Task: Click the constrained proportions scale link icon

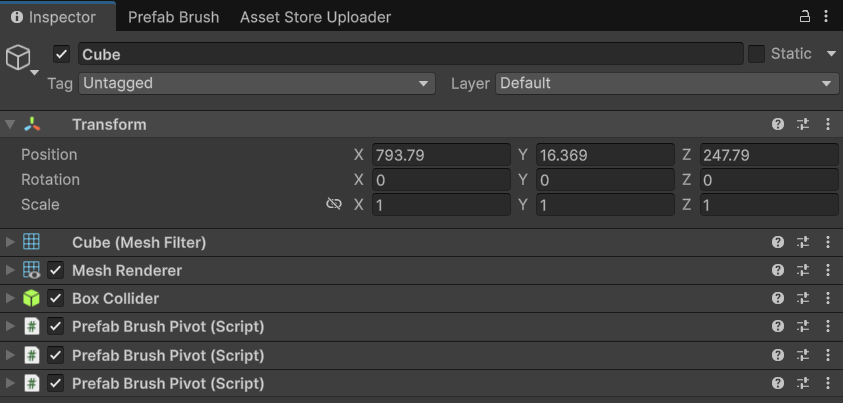Action: 334,204
